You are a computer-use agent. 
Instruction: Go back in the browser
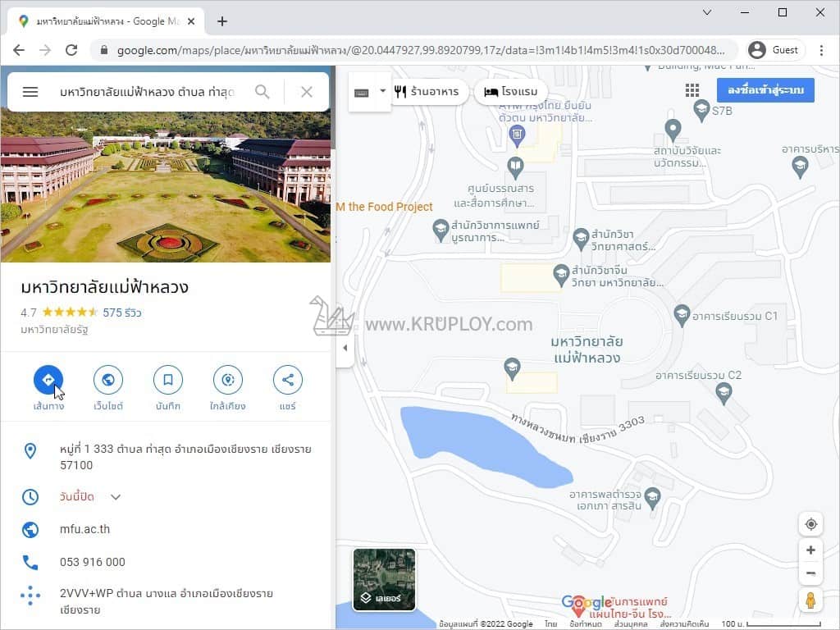19,50
